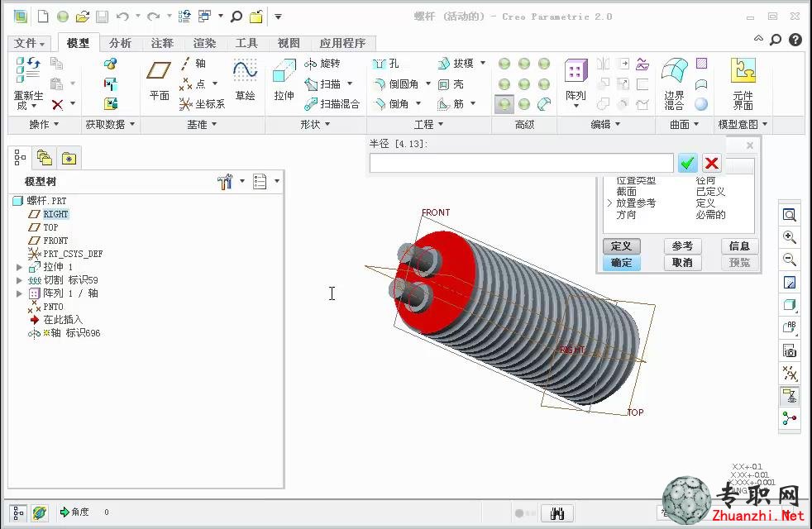
Task: Toggle the datum display filters icon
Action: click(x=789, y=373)
